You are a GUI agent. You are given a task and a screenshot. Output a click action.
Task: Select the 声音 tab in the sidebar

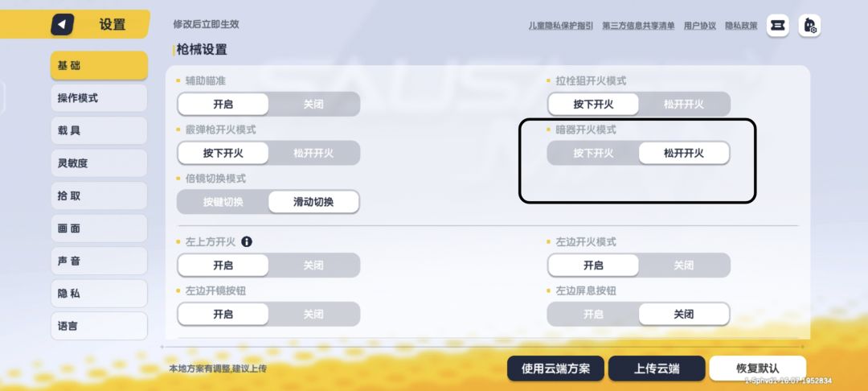(x=99, y=261)
